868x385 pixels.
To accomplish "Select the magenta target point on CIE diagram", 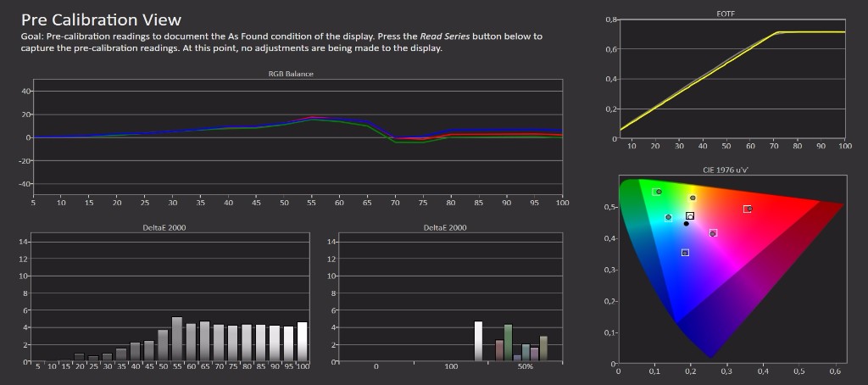I will [x=713, y=232].
